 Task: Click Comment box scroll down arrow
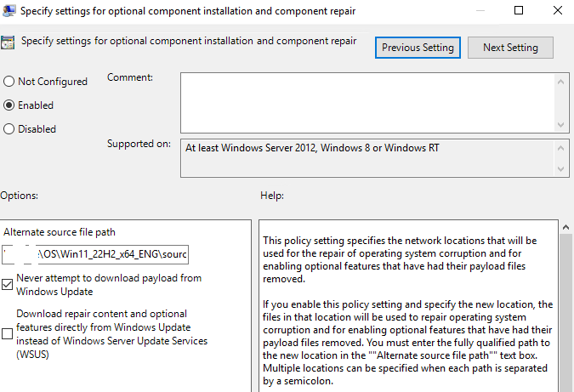coord(560,125)
